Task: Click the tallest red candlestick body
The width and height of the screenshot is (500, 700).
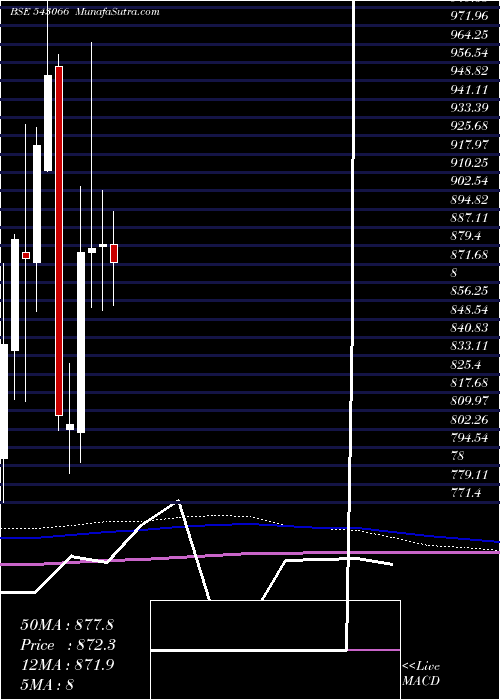Action: point(59,241)
